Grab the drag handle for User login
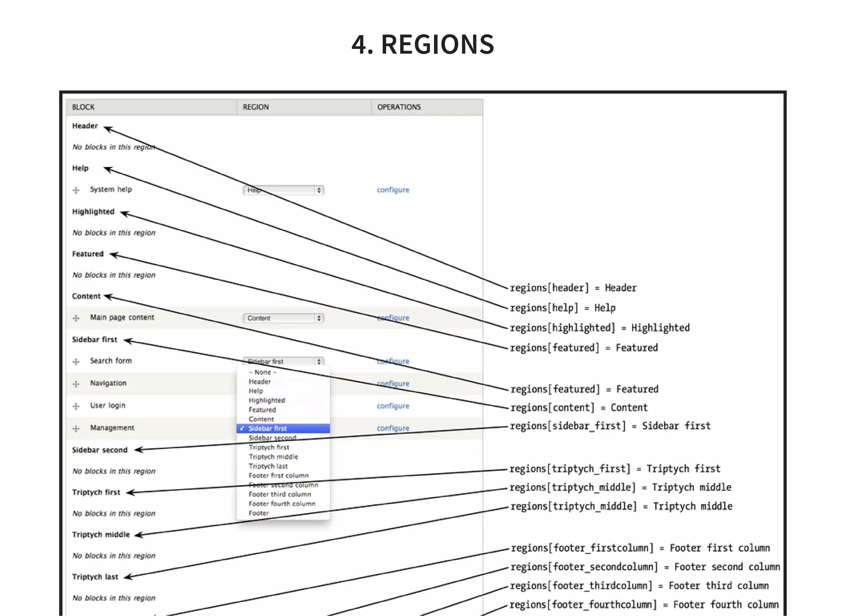Screen dimensions: 846x616 (76, 406)
